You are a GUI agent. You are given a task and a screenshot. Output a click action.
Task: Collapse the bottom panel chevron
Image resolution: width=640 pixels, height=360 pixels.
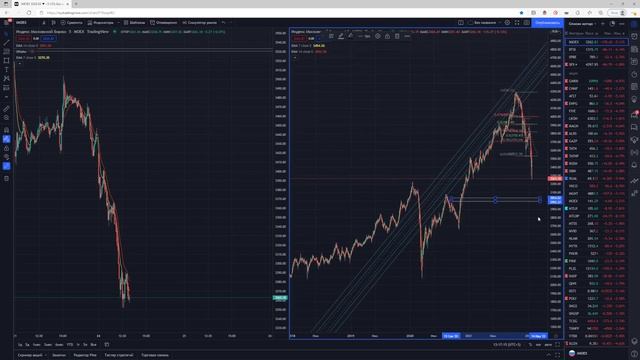coord(549,356)
